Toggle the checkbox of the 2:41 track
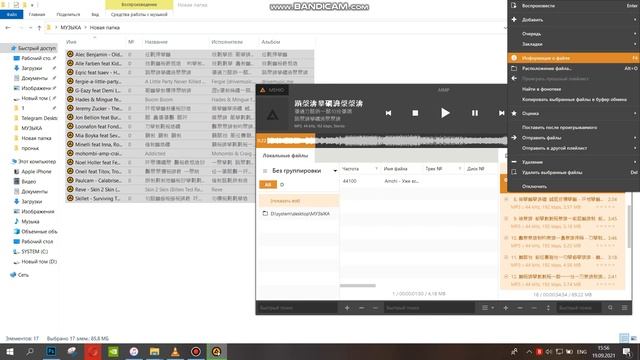640x360 pixels. (506, 276)
